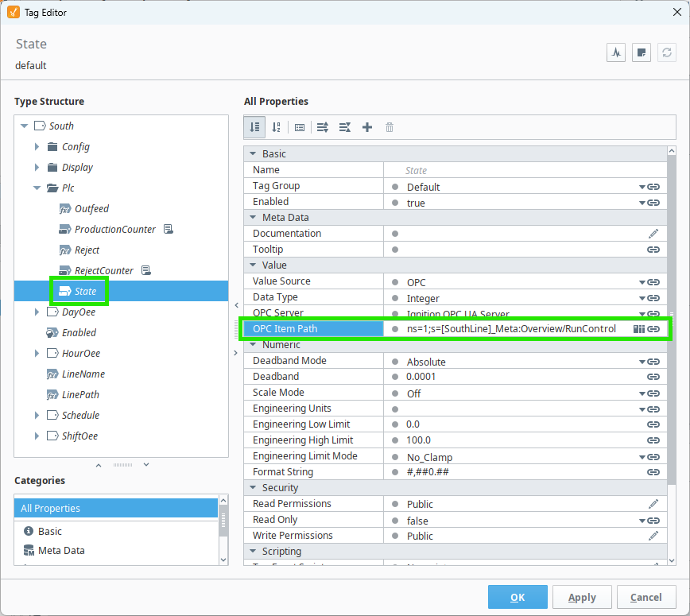Open the Enabled true/false dropdown

pos(642,203)
